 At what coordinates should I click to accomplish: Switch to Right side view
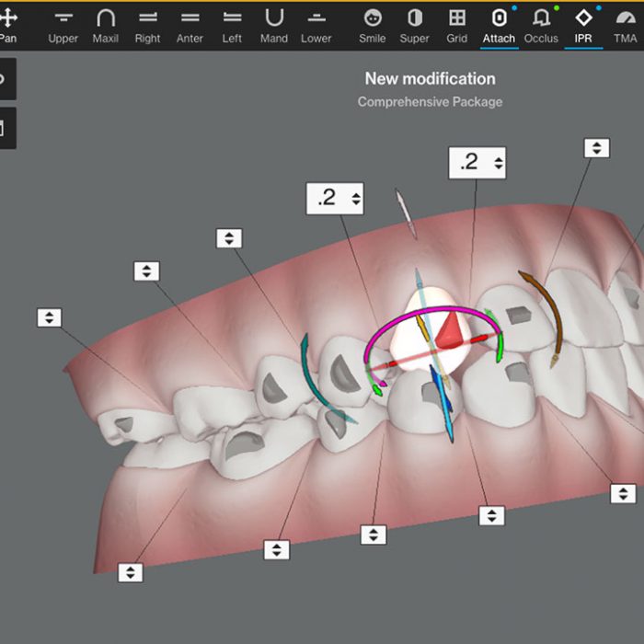click(x=148, y=27)
